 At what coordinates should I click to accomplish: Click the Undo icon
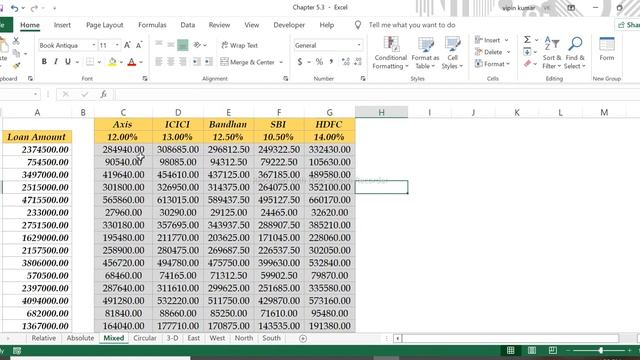click(14, 8)
